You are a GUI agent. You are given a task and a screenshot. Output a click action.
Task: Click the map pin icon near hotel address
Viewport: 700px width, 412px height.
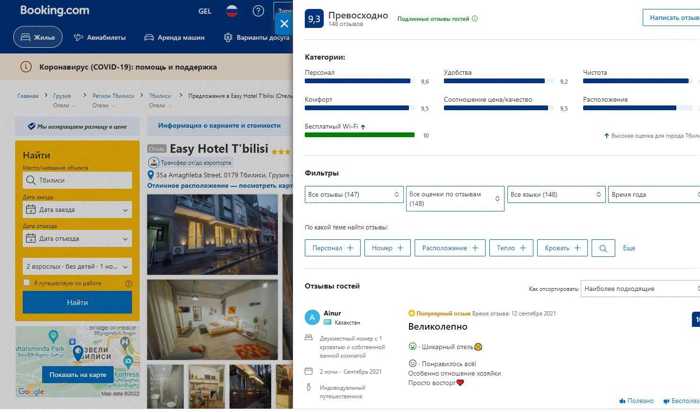coord(151,175)
